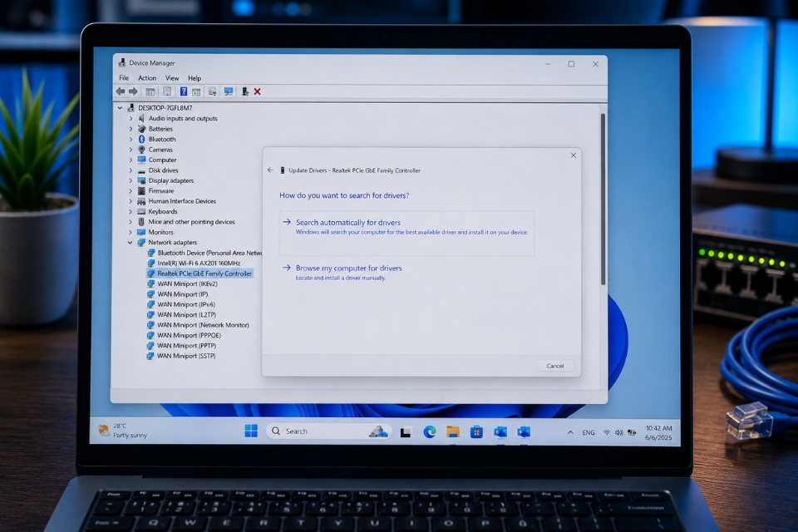Expand the Human Interface Devices chevron
The image size is (798, 532).
click(131, 201)
